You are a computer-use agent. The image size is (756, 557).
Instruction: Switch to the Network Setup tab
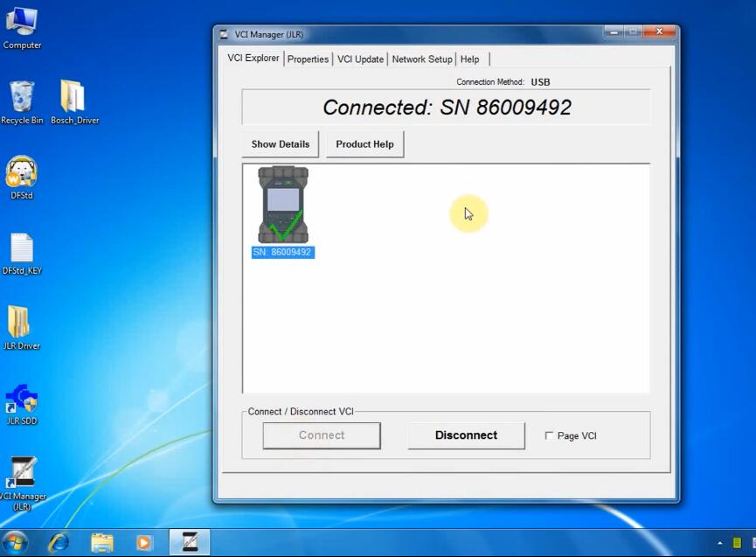tap(422, 59)
